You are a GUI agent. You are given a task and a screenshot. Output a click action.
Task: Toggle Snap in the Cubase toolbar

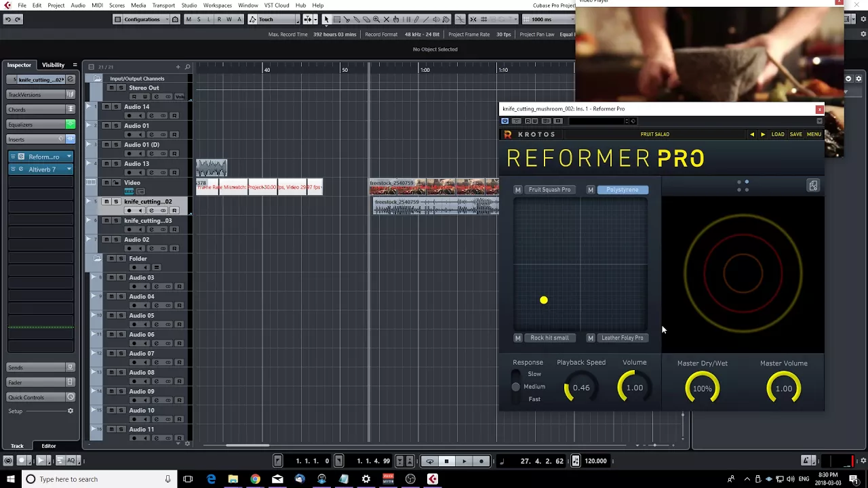(473, 19)
